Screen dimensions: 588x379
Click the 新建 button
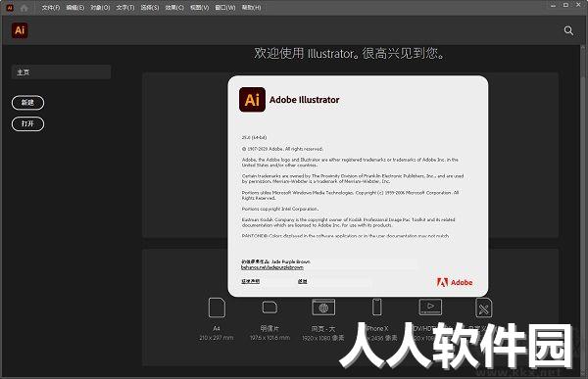[x=27, y=103]
